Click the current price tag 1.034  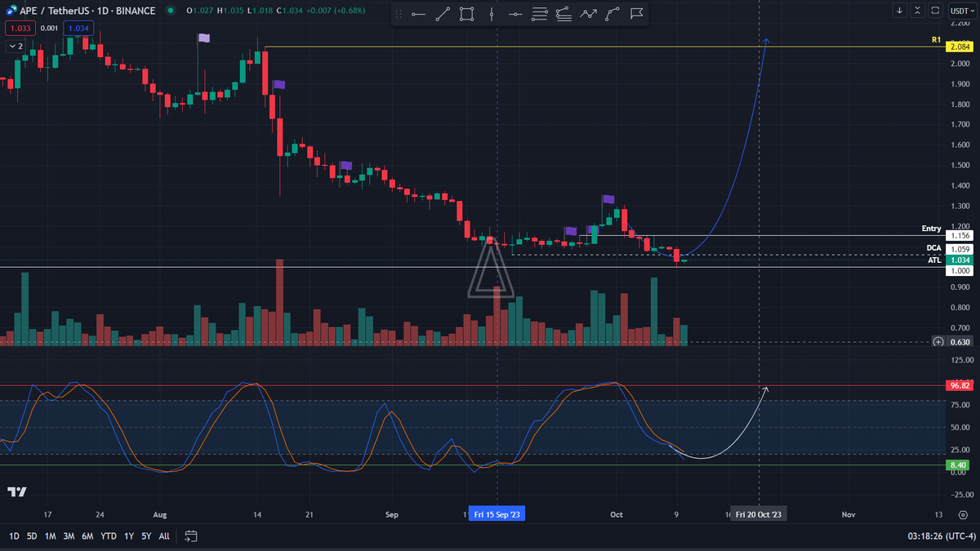(960, 260)
